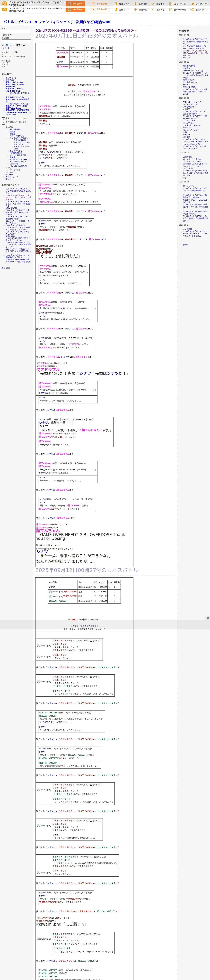
Task: Open トップページ in the menu
Action: point(11,78)
